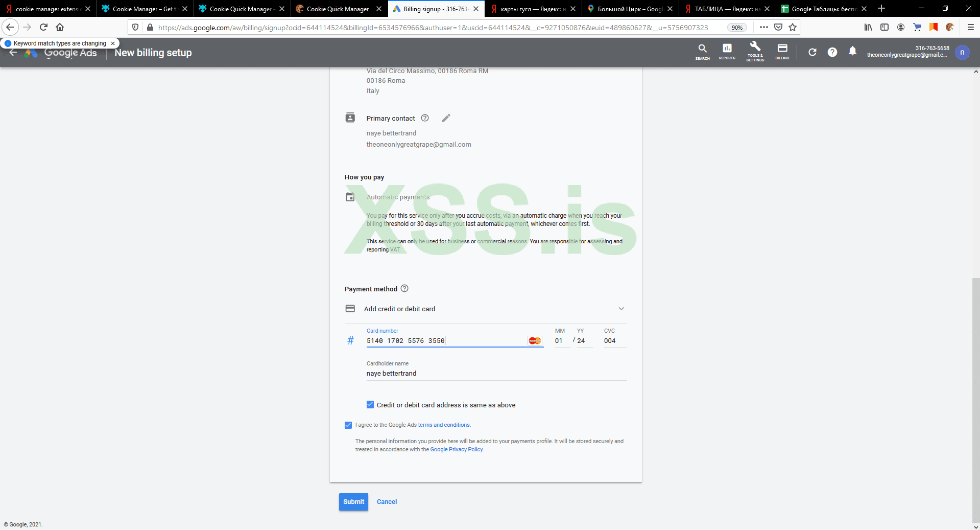Open a new browser tab
Viewport: 980px width, 530px height.
coord(881,9)
